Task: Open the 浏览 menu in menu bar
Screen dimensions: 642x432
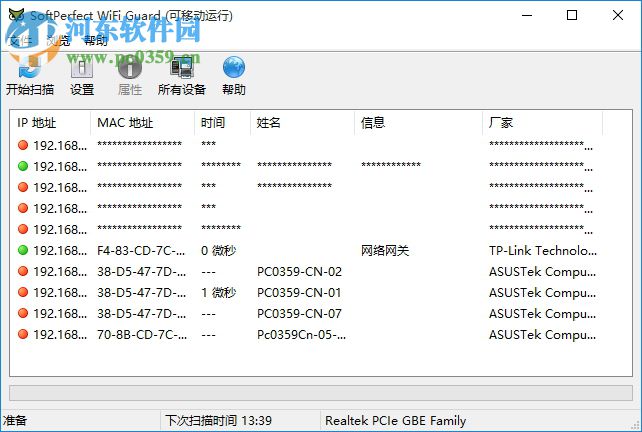Action: coord(58,41)
